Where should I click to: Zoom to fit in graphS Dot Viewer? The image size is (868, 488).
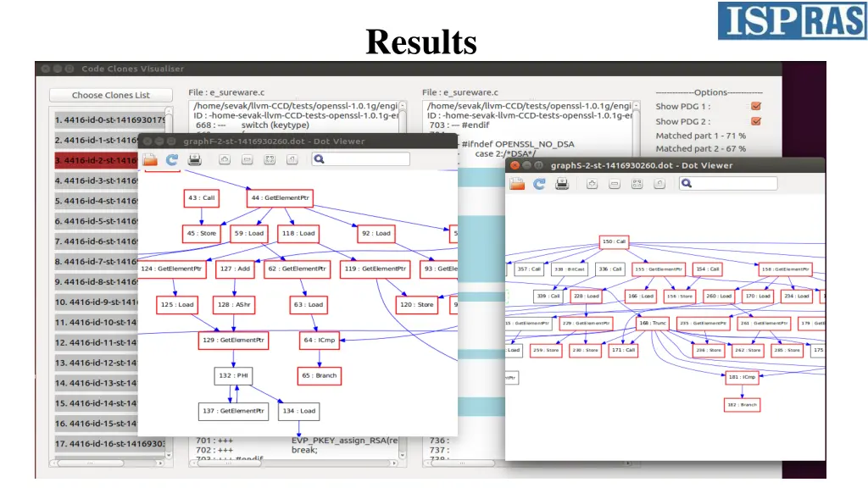637,184
